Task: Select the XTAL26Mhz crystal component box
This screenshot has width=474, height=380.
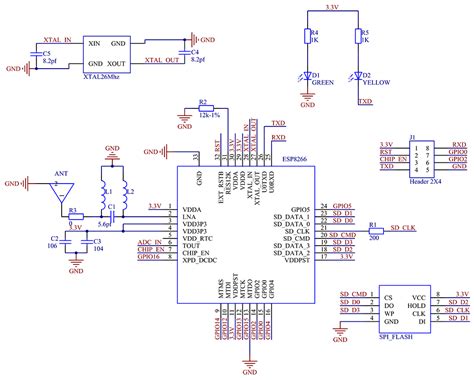Action: pyautogui.click(x=106, y=54)
